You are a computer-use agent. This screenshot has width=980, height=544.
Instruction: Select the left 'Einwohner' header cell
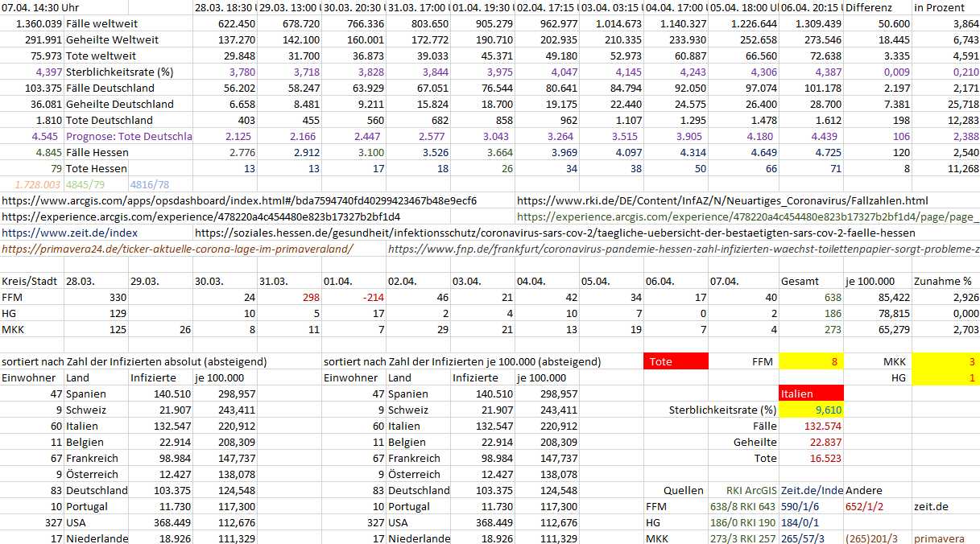click(32, 377)
